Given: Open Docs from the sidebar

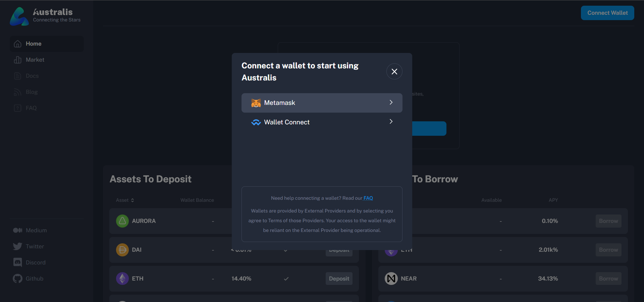Looking at the screenshot, I should [x=47, y=76].
